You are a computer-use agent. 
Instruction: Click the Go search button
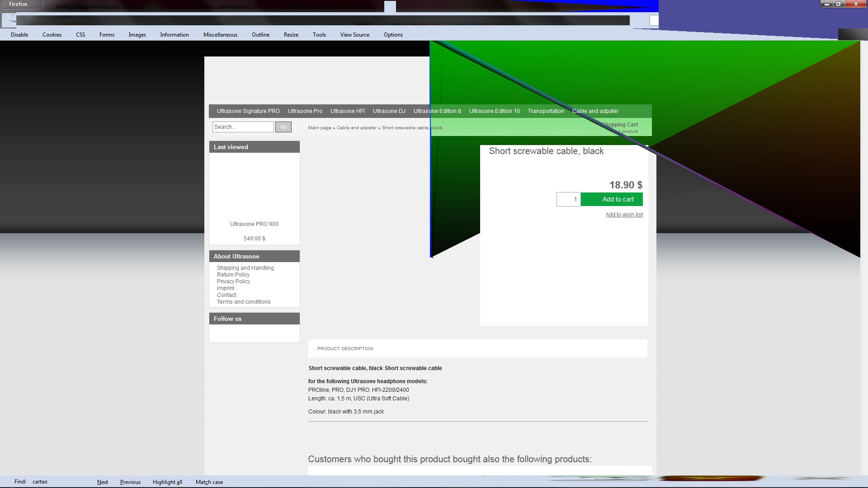pyautogui.click(x=283, y=127)
